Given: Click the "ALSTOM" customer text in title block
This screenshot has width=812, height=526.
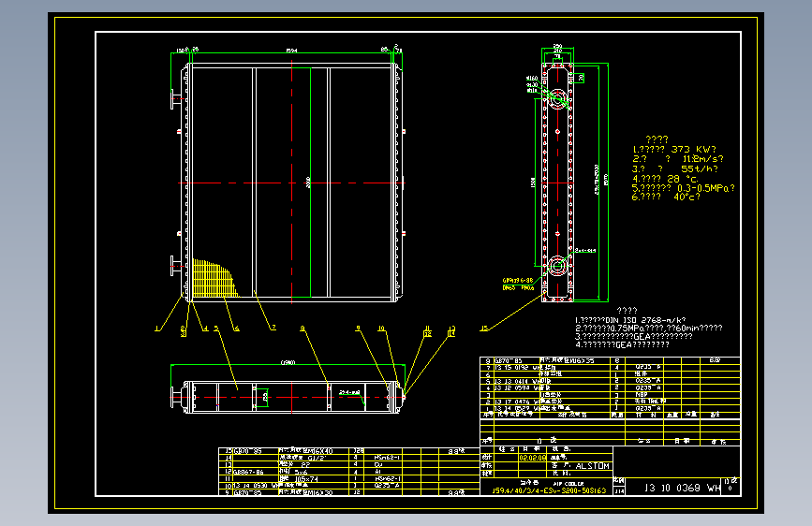Looking at the screenshot, I should click(x=593, y=466).
